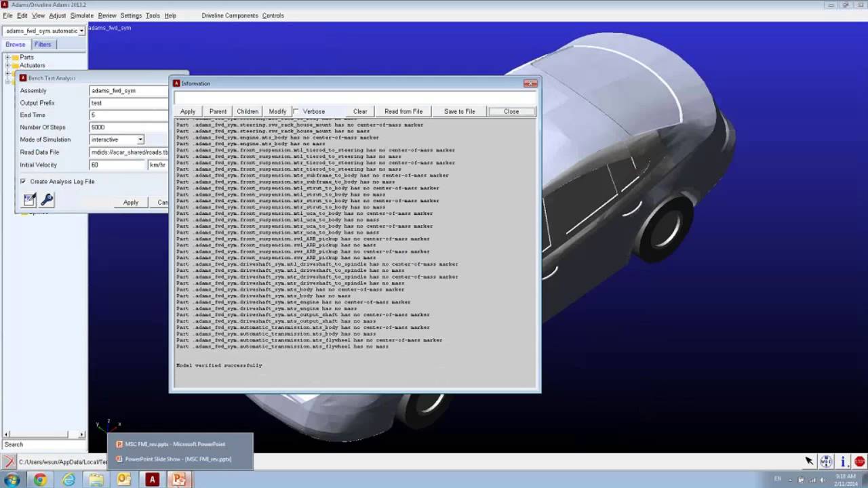Screen dimensions: 868x488
Task: Click the 'Model verified successfully' message
Action: click(219, 365)
